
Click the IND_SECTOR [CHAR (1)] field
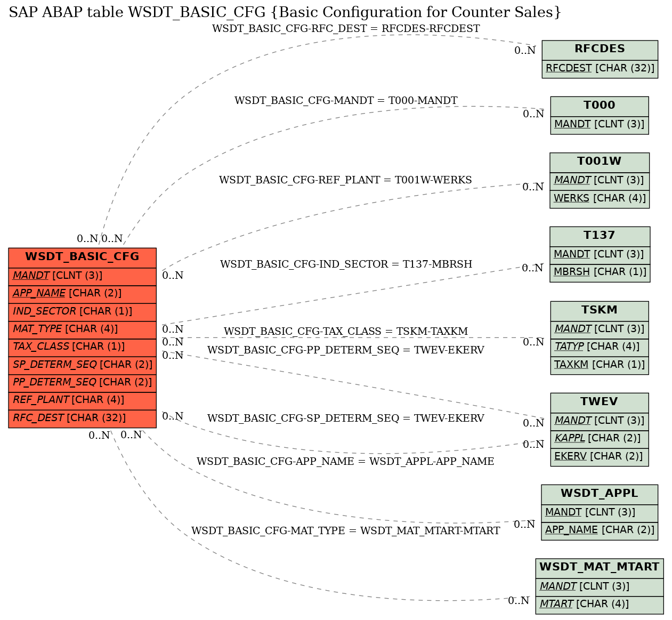pyautogui.click(x=83, y=312)
